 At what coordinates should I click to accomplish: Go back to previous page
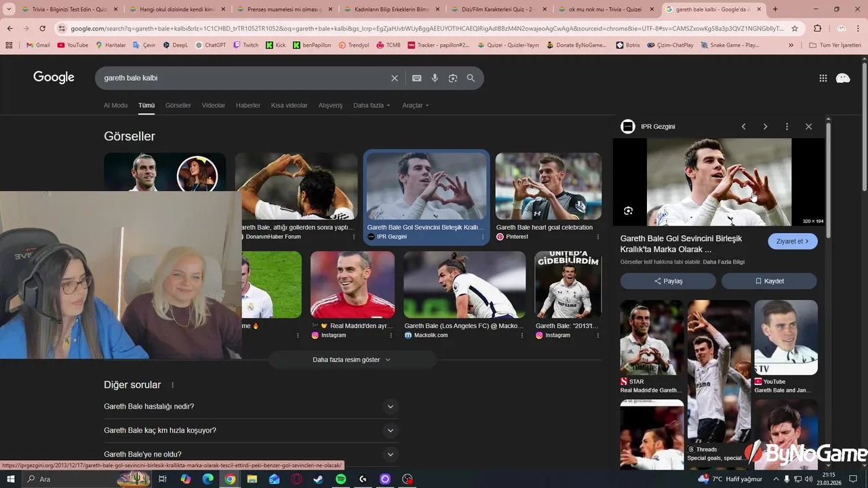9,28
